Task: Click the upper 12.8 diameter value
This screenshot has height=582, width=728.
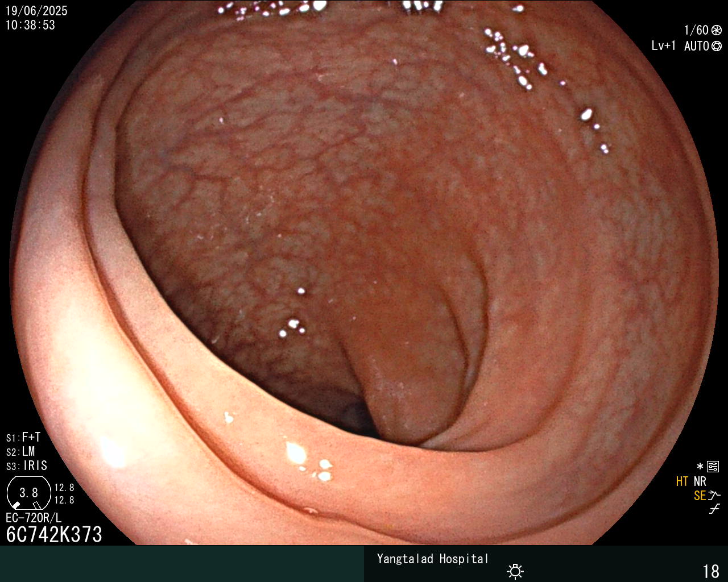Action: (64, 488)
